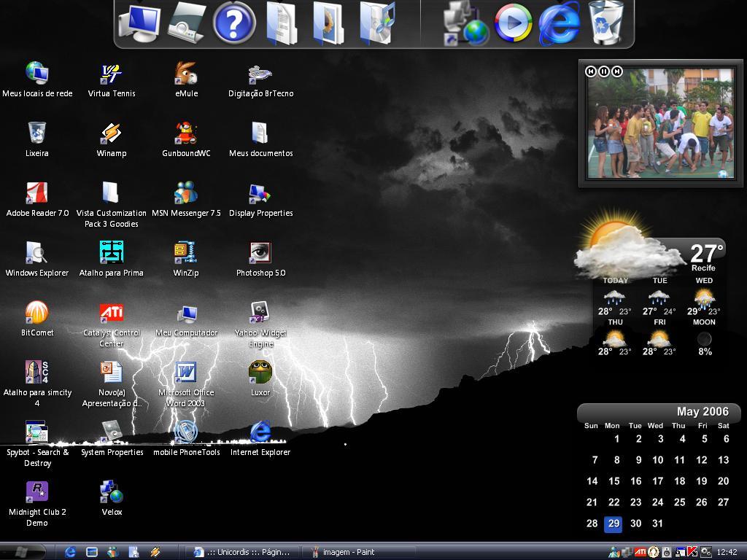The height and width of the screenshot is (560, 747).
Task: Select day 15 in the calendar widget
Action: coord(614,481)
